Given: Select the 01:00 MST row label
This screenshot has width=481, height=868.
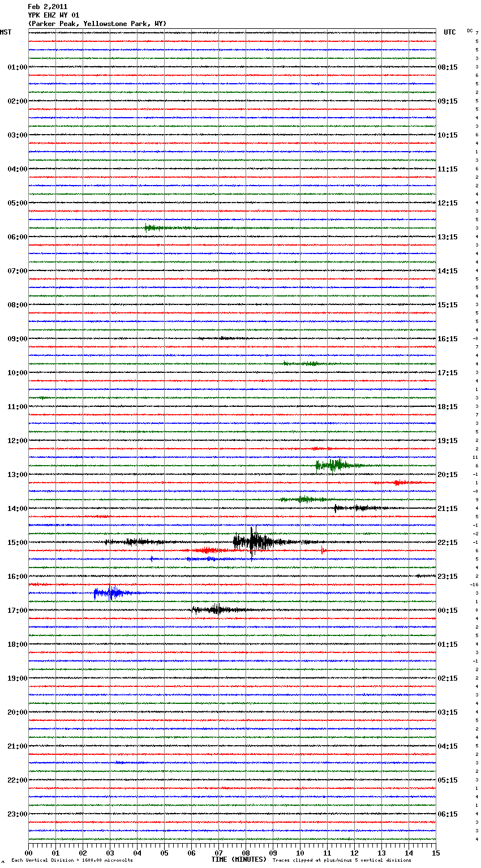Looking at the screenshot, I should [18, 67].
